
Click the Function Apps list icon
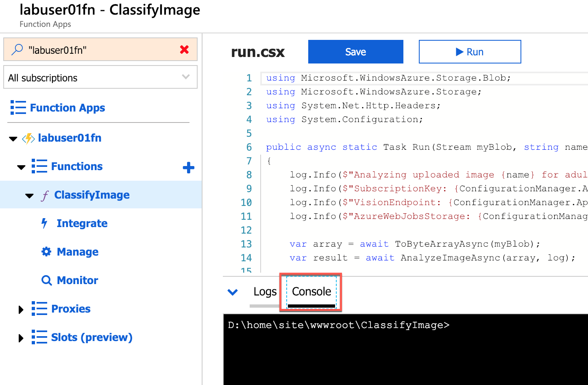[x=18, y=107]
